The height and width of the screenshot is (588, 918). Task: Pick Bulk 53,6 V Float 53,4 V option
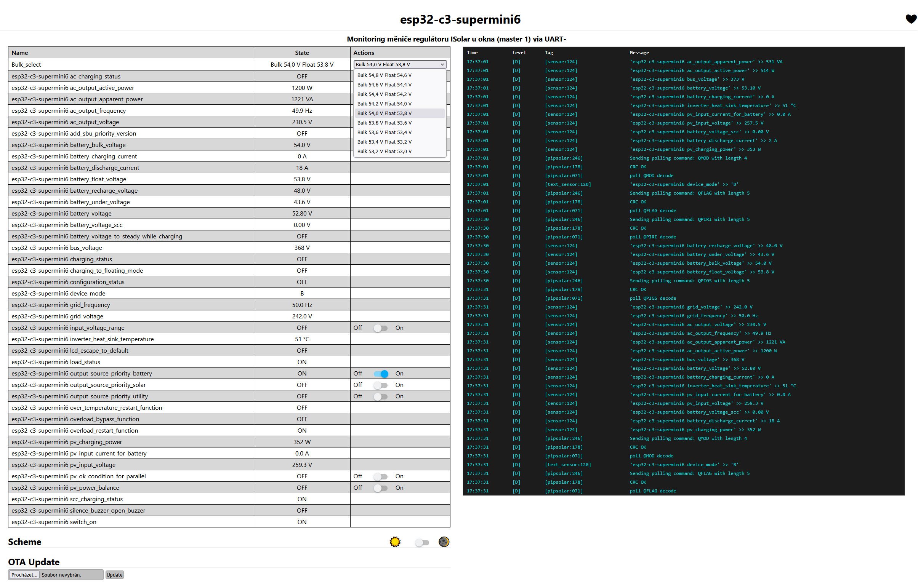click(x=385, y=133)
